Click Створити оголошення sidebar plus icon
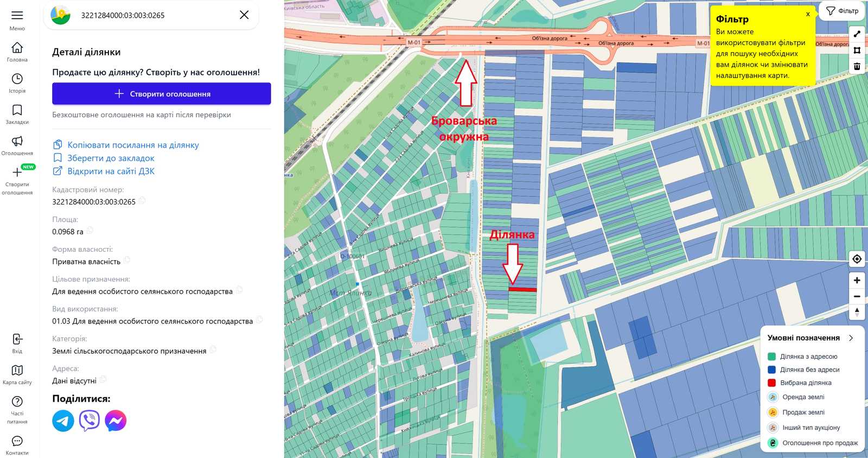The width and height of the screenshot is (868, 458). click(x=17, y=173)
